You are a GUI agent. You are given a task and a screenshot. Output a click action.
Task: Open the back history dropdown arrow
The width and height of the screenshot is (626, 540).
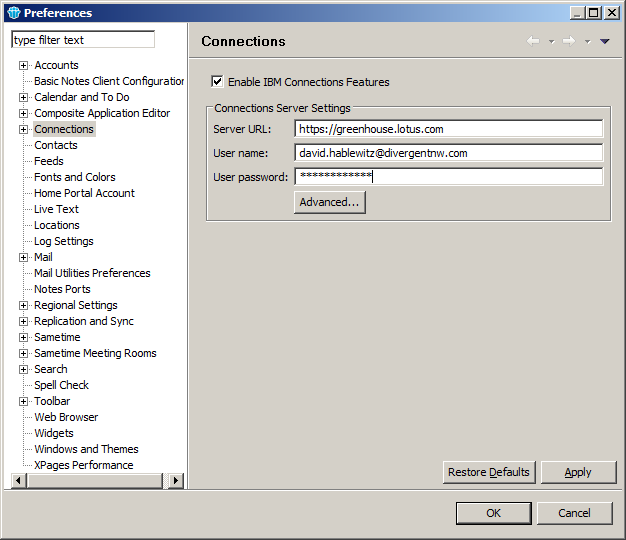[551, 42]
